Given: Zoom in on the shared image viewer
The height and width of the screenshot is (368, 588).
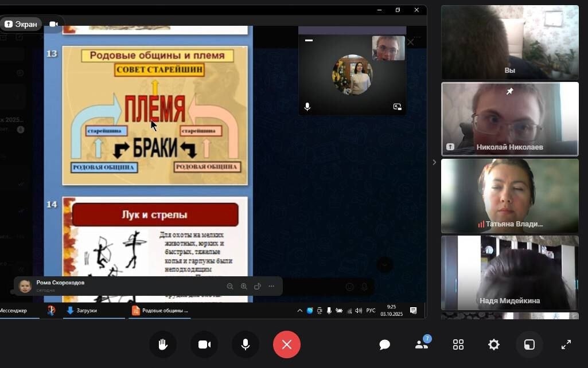Looking at the screenshot, I should (x=244, y=286).
